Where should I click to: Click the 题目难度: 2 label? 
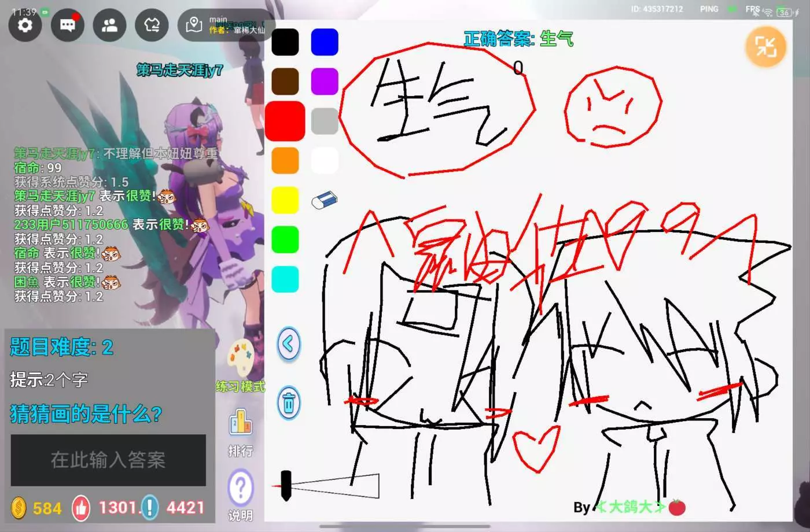point(62,347)
